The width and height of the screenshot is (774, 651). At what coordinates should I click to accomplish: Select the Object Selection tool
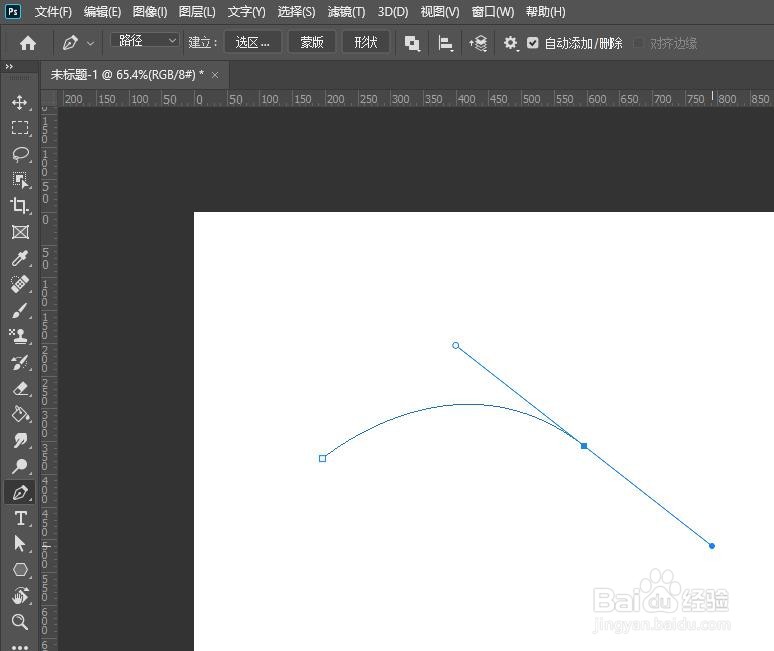20,180
